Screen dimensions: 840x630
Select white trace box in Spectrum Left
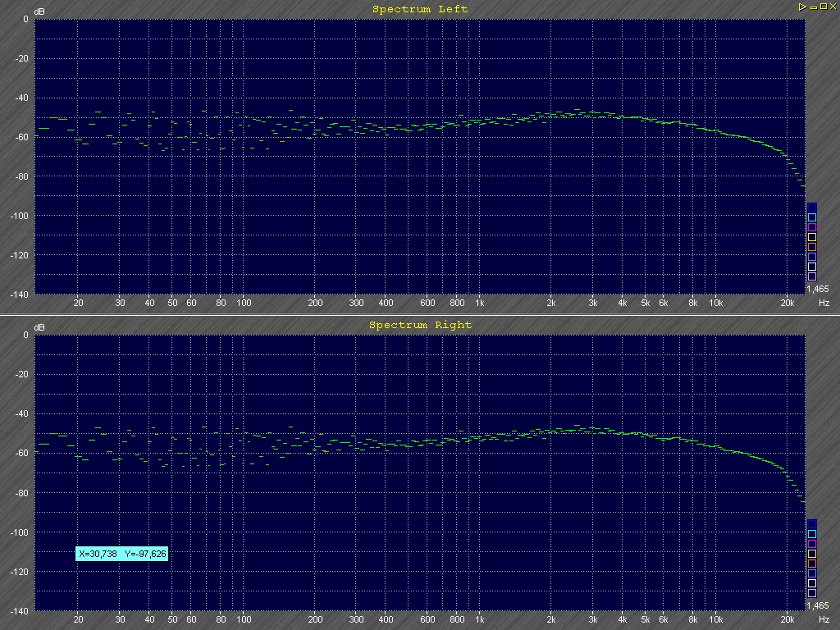tap(812, 267)
